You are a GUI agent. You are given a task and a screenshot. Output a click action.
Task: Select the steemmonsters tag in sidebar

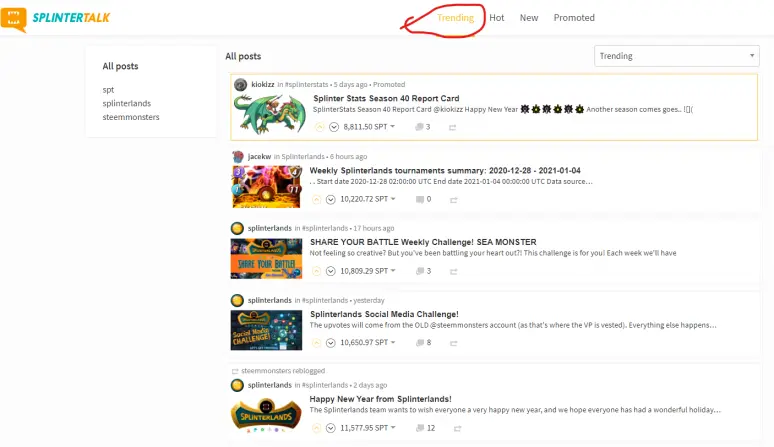tap(131, 117)
